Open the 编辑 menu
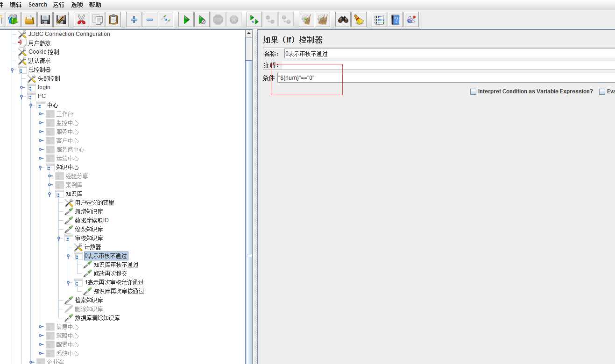 point(15,5)
